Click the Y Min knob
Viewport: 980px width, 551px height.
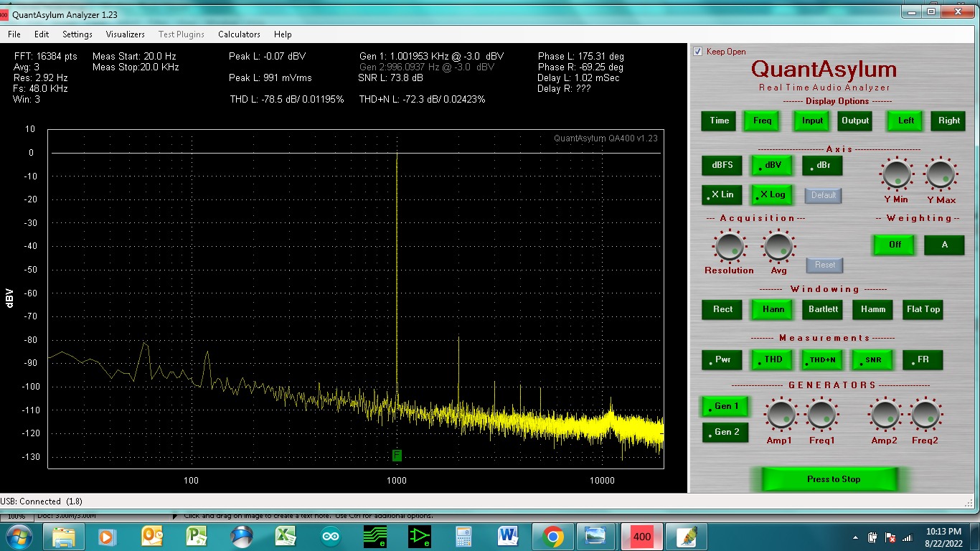pyautogui.click(x=896, y=174)
